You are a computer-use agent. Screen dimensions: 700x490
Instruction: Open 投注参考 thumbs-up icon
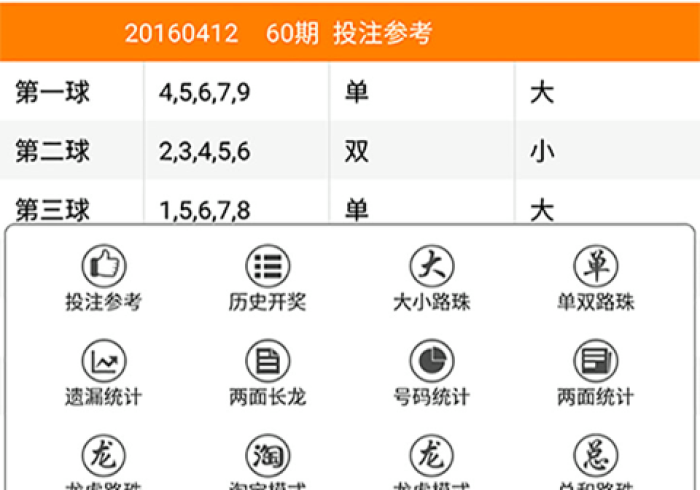coord(103,266)
